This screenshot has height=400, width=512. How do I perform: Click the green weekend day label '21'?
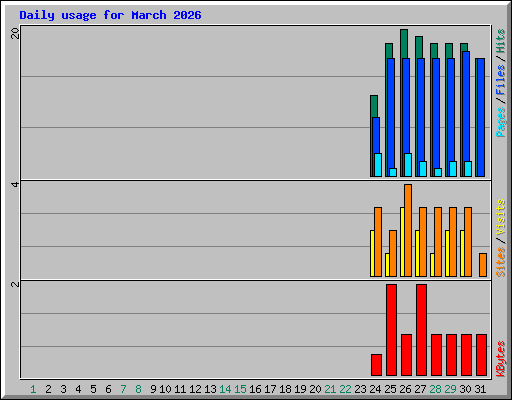[330, 389]
